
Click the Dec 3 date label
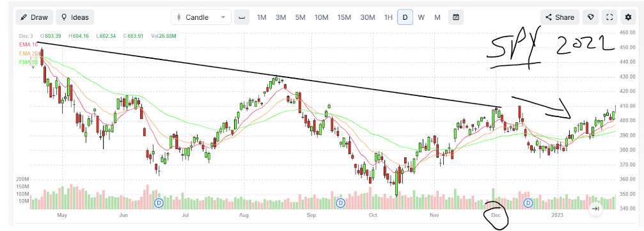point(26,36)
